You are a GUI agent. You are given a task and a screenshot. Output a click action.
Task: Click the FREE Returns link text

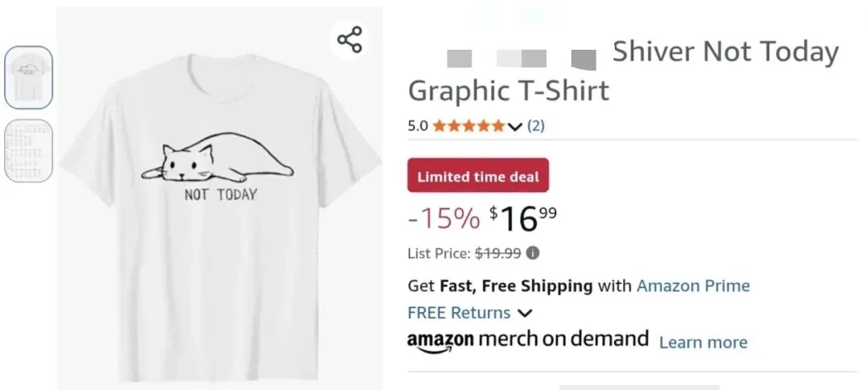coord(459,312)
